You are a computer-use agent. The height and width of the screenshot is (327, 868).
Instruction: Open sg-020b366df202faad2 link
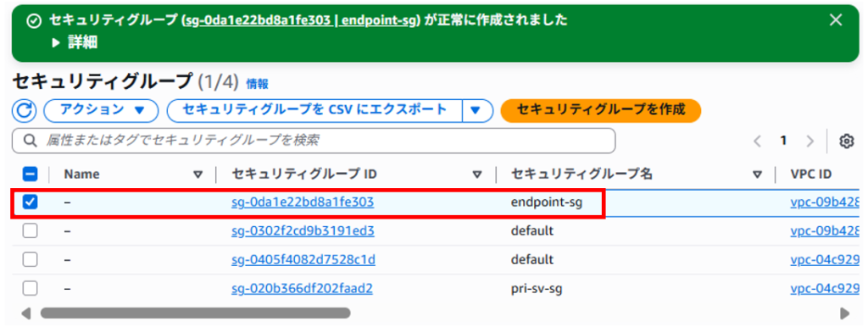tap(302, 288)
